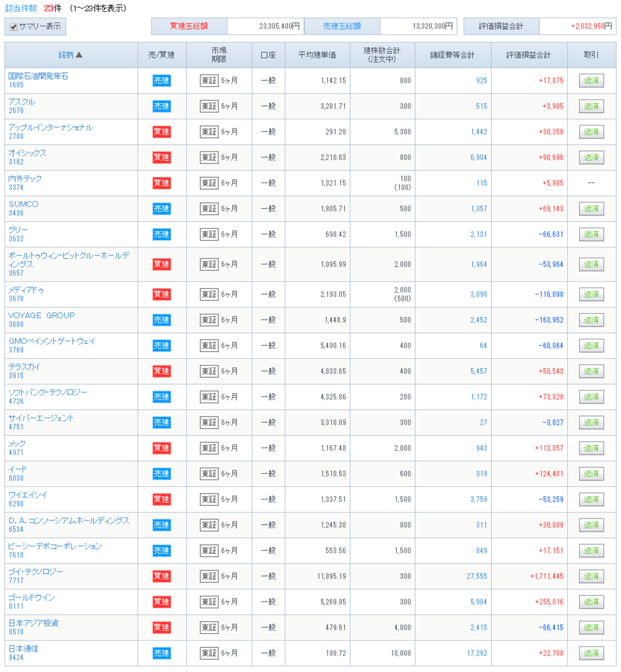The width and height of the screenshot is (621, 672).
Task: Click 売建 badge in グリー row
Action: tap(161, 234)
